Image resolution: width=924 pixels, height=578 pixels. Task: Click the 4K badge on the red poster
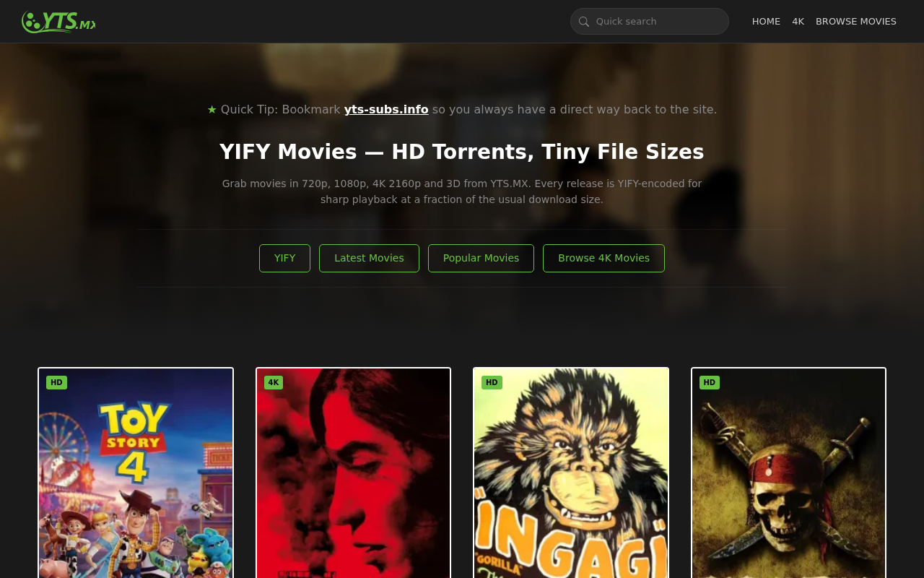point(274,382)
